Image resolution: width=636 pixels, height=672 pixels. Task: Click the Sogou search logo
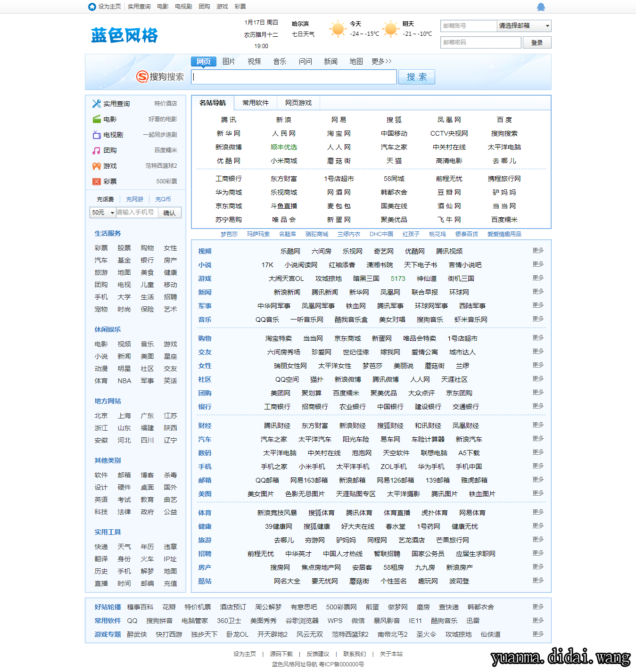click(160, 76)
